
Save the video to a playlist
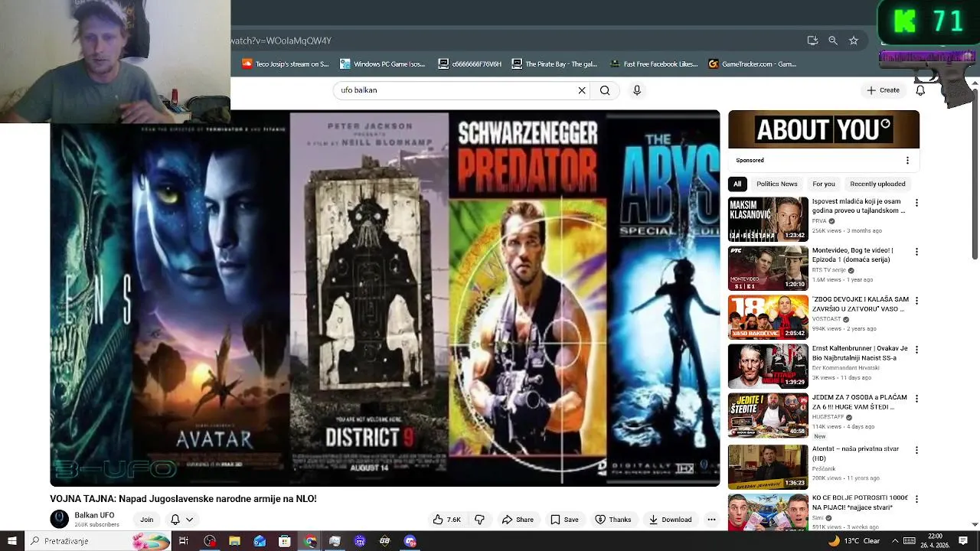[x=564, y=520]
